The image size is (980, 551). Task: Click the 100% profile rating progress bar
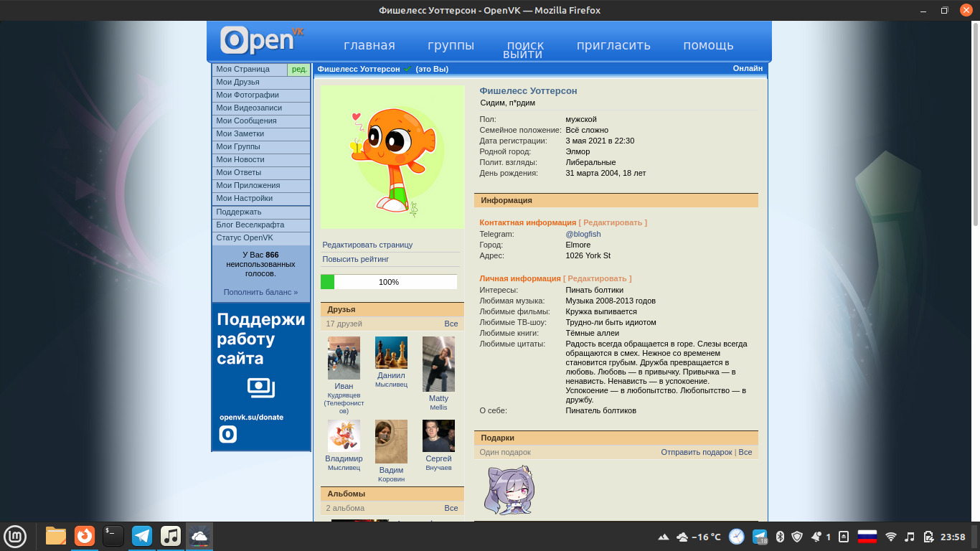tap(389, 282)
